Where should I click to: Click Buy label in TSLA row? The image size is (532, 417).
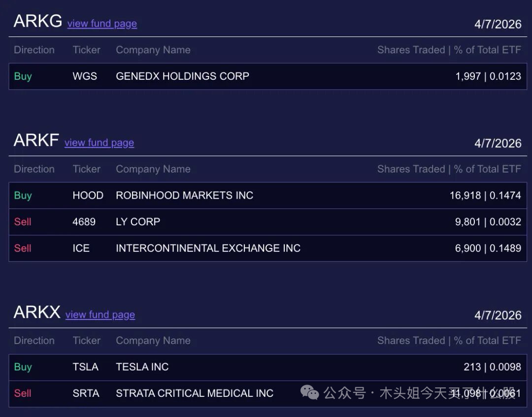tap(23, 367)
